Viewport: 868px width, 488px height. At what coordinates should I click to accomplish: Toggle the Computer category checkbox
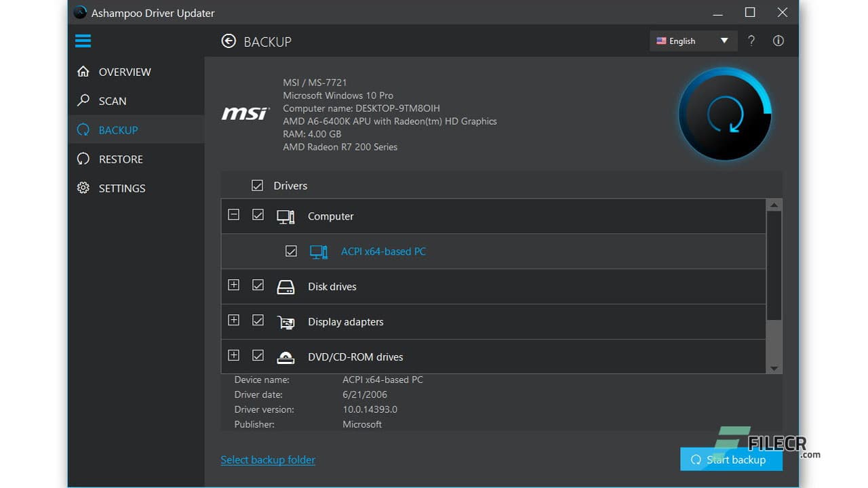[258, 214]
